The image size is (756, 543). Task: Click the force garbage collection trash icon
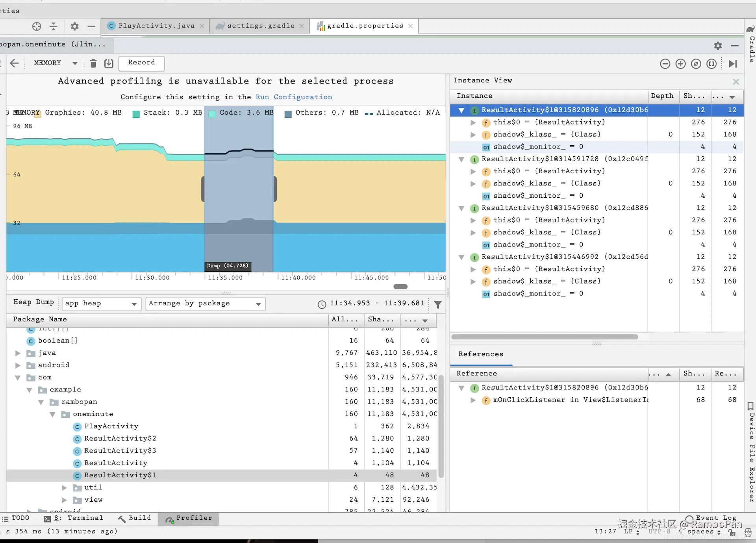93,63
